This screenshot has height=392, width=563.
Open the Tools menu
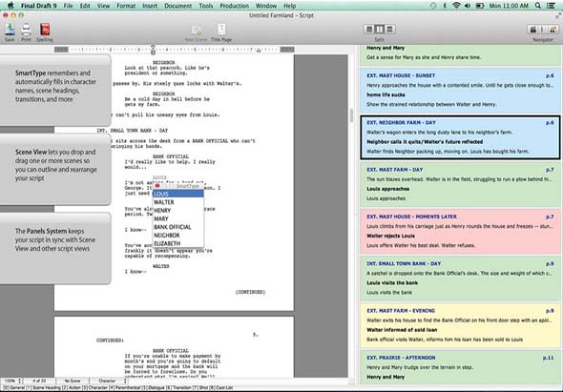[206, 6]
